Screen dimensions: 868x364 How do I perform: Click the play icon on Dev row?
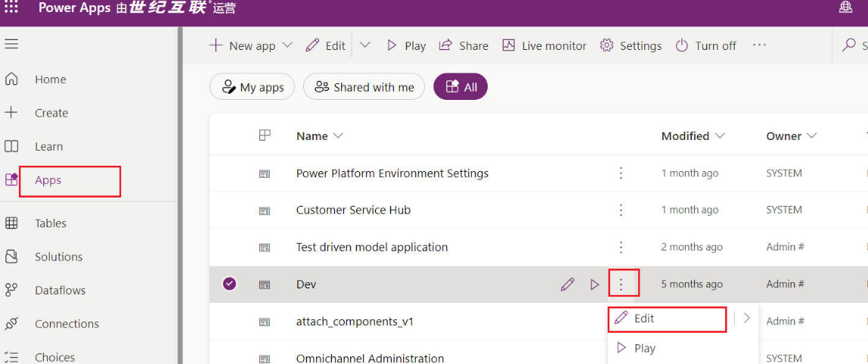[594, 285]
